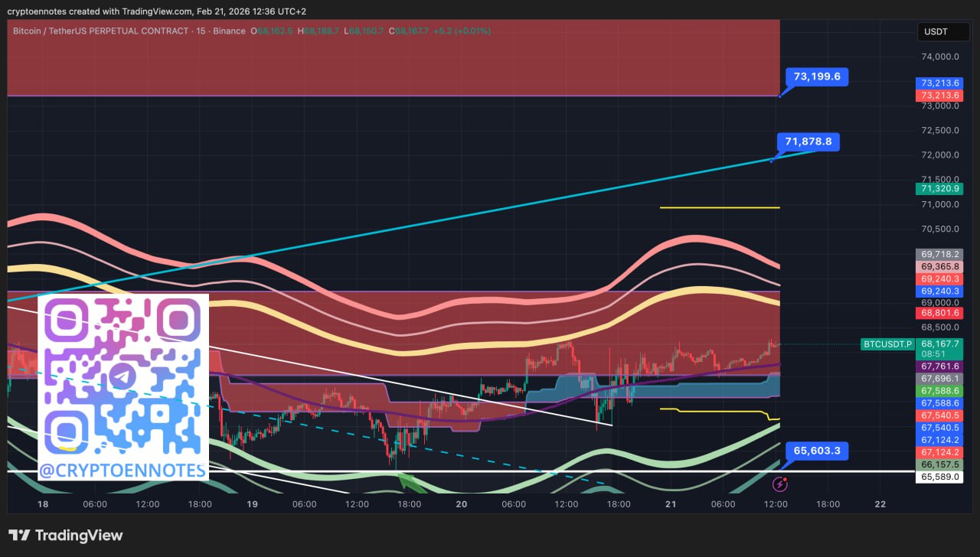Click the @CRYPTOENNOTES handle text
The width and height of the screenshot is (980, 557).
[122, 470]
